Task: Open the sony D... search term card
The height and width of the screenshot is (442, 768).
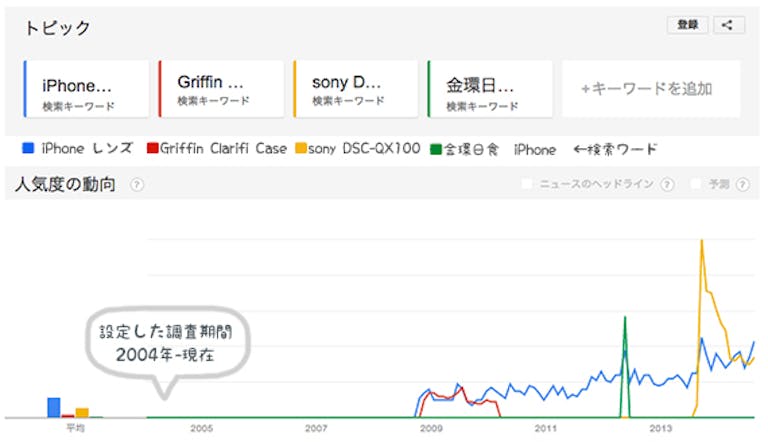Action: click(356, 90)
